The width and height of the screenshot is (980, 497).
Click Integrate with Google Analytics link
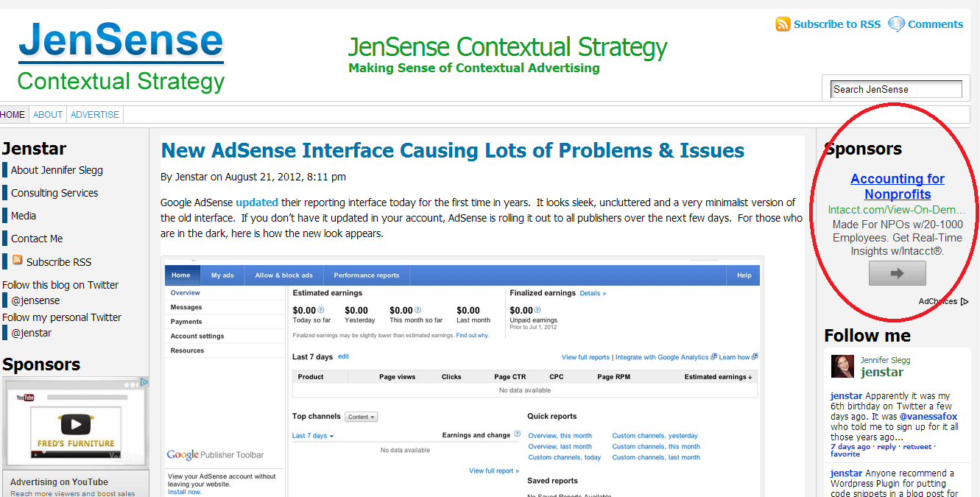pos(662,357)
